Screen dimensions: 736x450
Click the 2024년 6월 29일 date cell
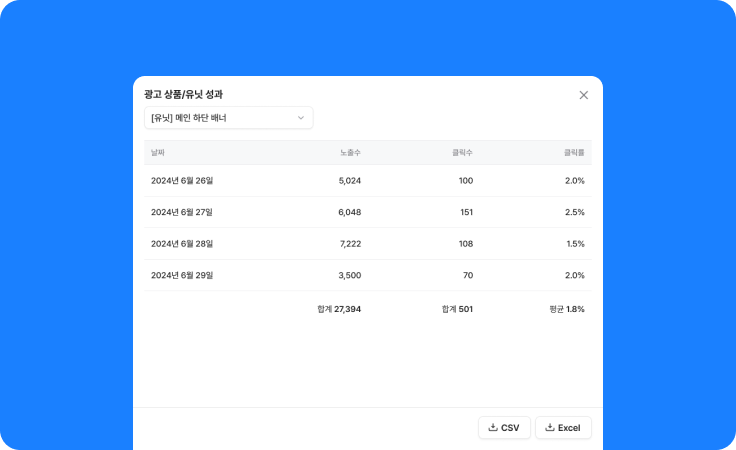[182, 275]
